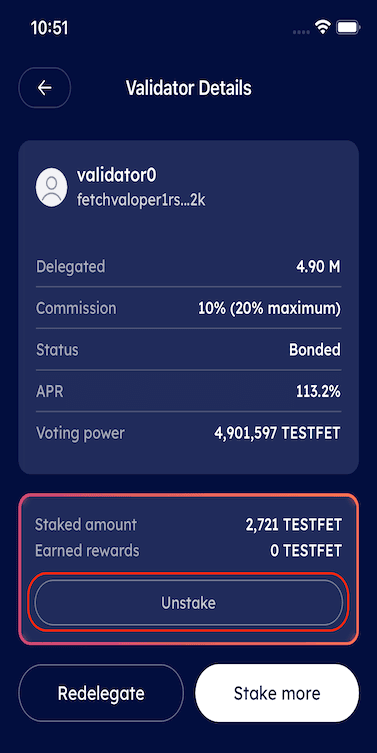Screen dimensions: 377x753
Task: Tap the fetchvaloper1rs...2k address
Action: pos(141,200)
